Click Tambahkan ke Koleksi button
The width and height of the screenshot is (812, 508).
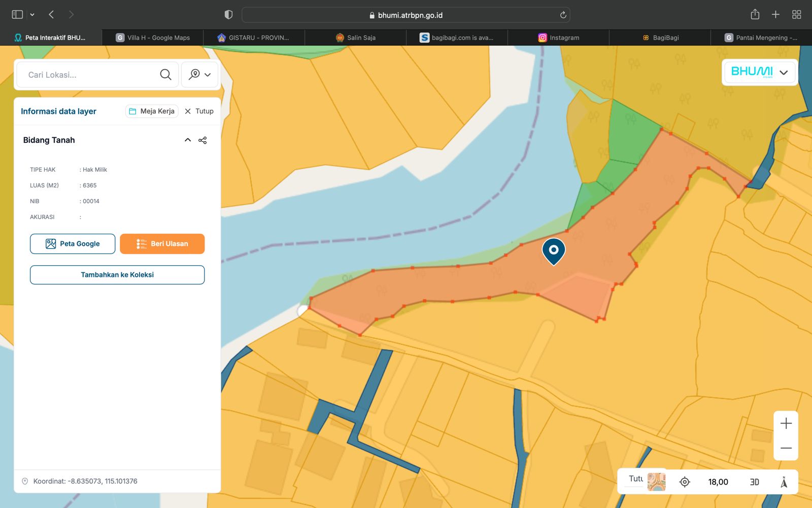pos(117,275)
